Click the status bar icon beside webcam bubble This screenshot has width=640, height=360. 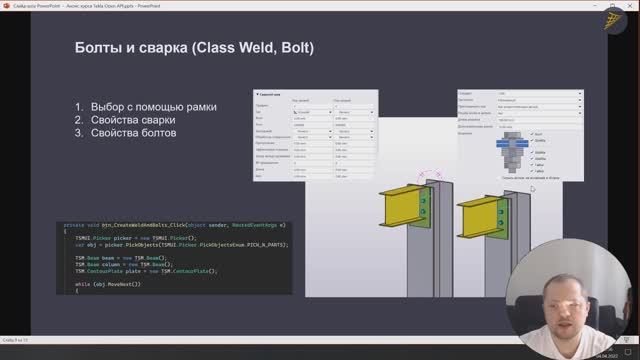tap(627, 340)
